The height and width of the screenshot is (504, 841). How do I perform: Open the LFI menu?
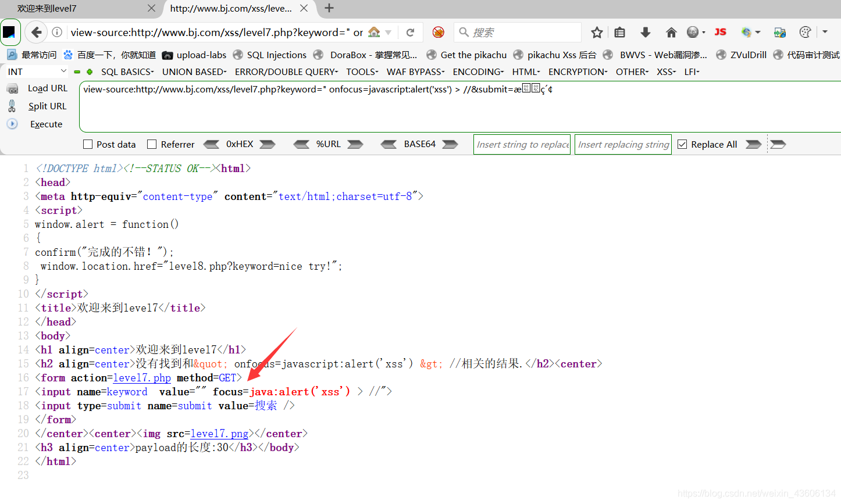click(692, 72)
